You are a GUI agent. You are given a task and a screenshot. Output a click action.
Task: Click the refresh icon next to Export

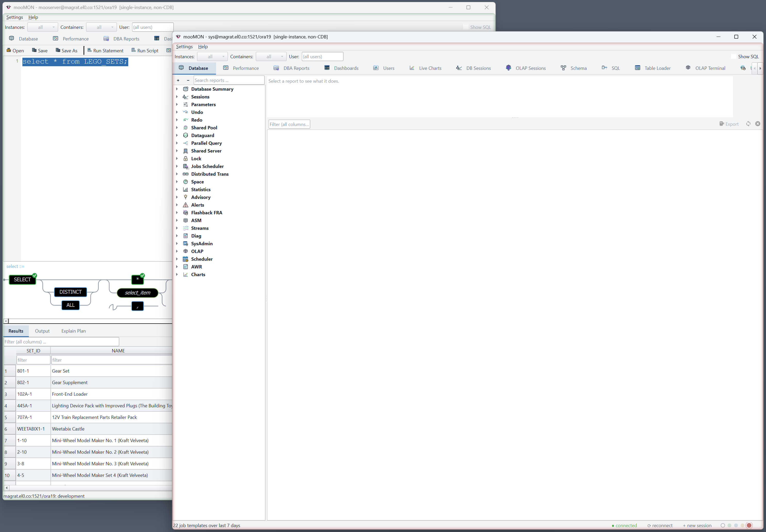748,124
